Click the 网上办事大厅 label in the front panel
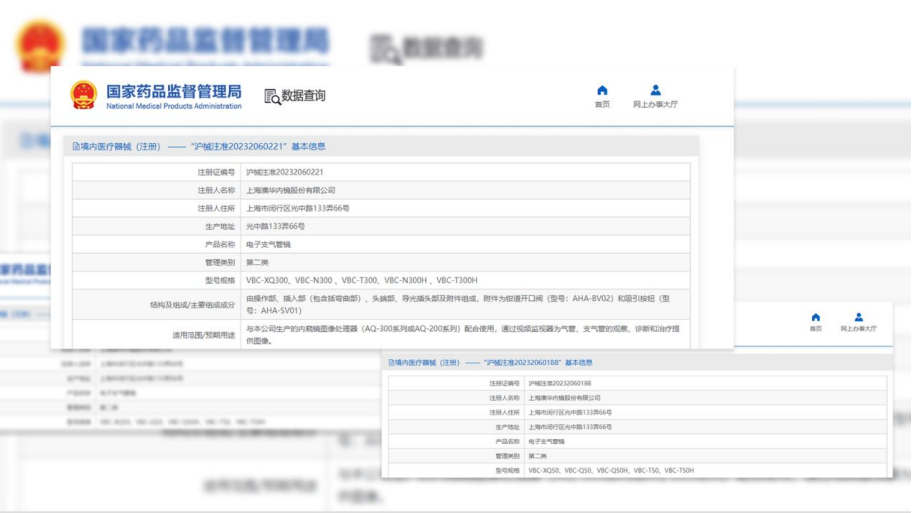 (x=656, y=105)
